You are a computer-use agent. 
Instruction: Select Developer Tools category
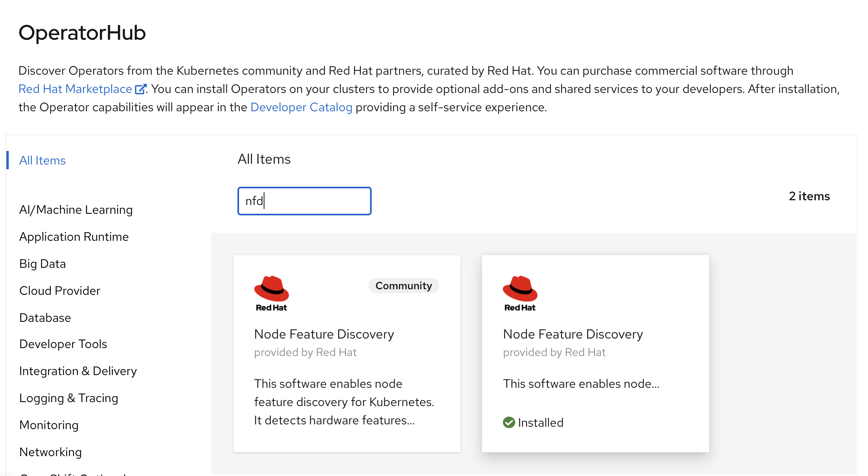pyautogui.click(x=63, y=344)
